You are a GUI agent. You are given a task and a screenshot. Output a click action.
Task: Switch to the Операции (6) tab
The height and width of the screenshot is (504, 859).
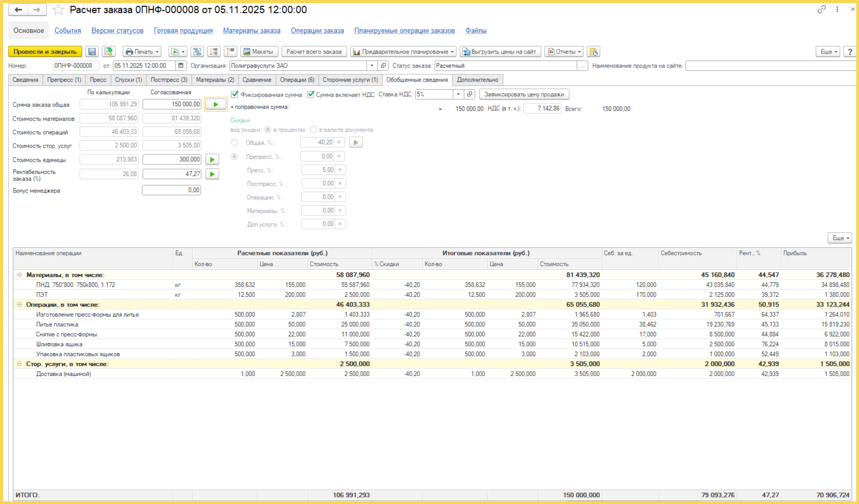point(297,80)
